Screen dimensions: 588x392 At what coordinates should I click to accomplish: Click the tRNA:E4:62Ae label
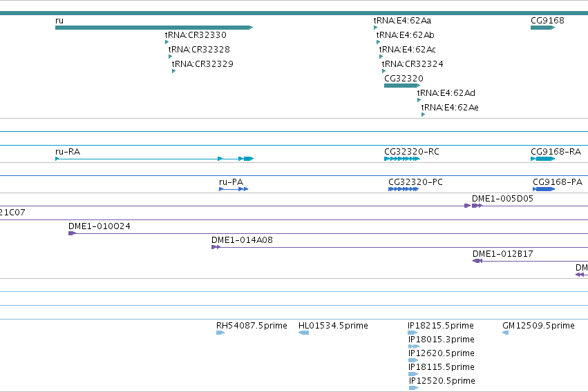pos(450,108)
